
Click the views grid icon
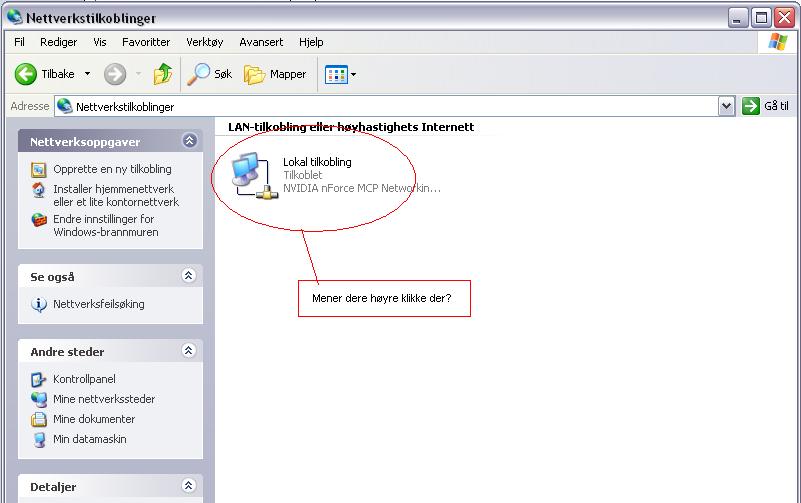tap(336, 75)
